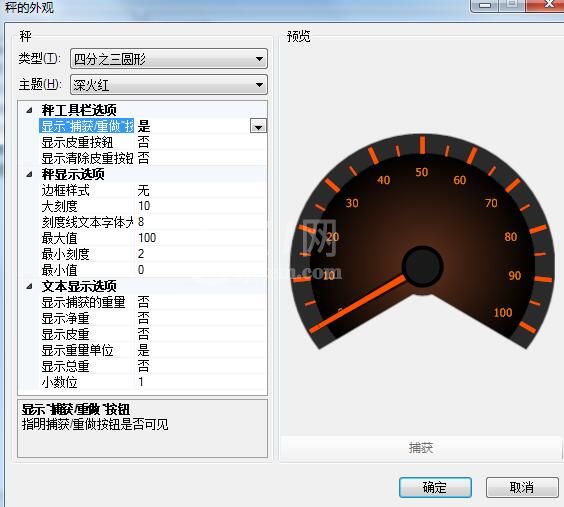Open the 类型 dropdown showing 四分之三圆形
564x507 pixels.
click(169, 59)
